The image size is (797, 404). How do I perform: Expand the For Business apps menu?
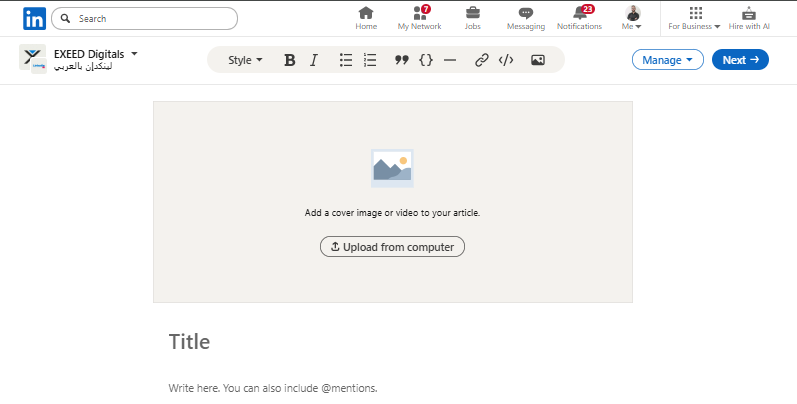(x=694, y=18)
